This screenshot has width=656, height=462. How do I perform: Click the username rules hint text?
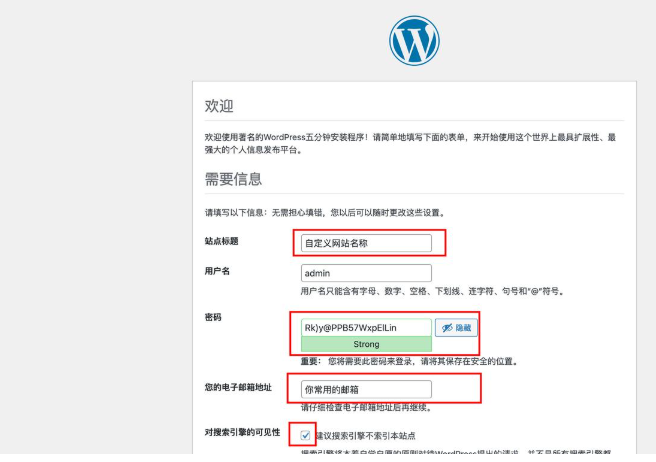[x=432, y=291]
